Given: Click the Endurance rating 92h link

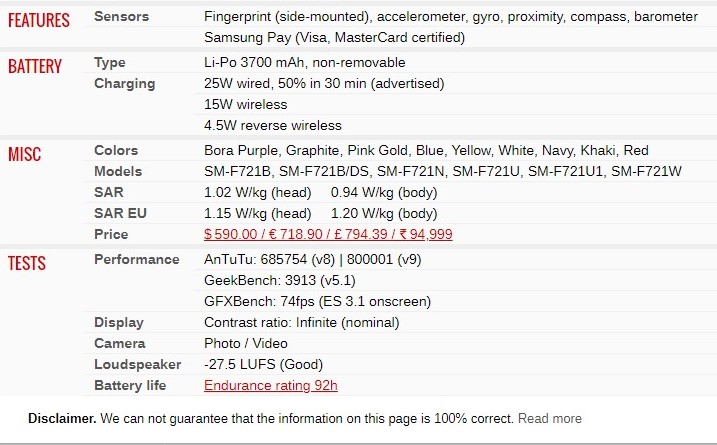Looking at the screenshot, I should coord(271,386).
